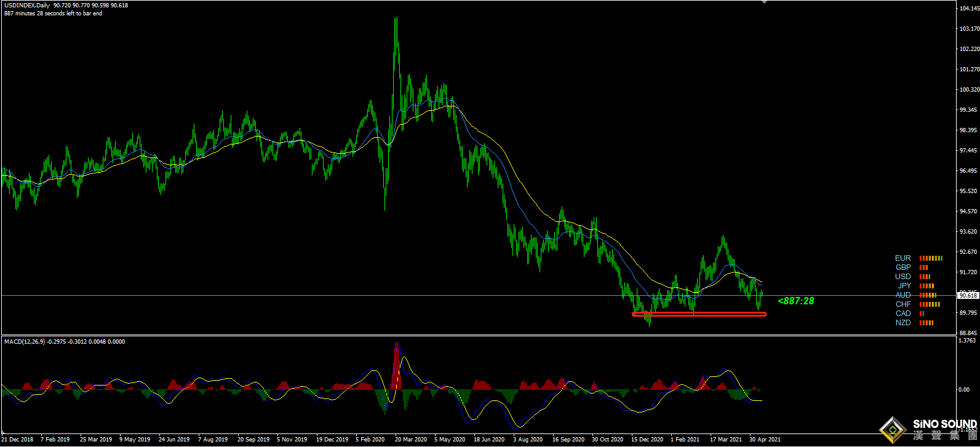The width and height of the screenshot is (980, 447).
Task: Click the CHF strength meter bars
Action: 930,304
